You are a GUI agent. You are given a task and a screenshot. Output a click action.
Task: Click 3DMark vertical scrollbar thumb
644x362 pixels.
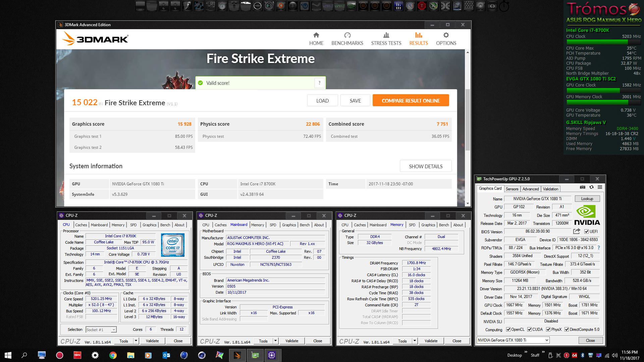tap(468, 119)
